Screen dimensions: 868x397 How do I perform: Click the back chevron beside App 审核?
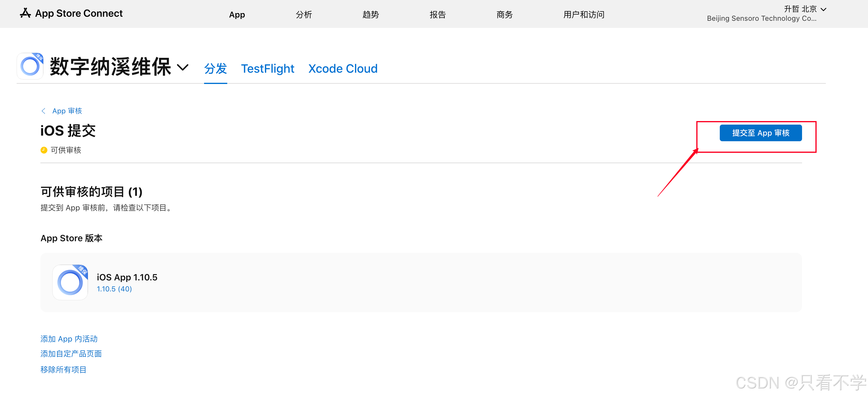(x=43, y=111)
